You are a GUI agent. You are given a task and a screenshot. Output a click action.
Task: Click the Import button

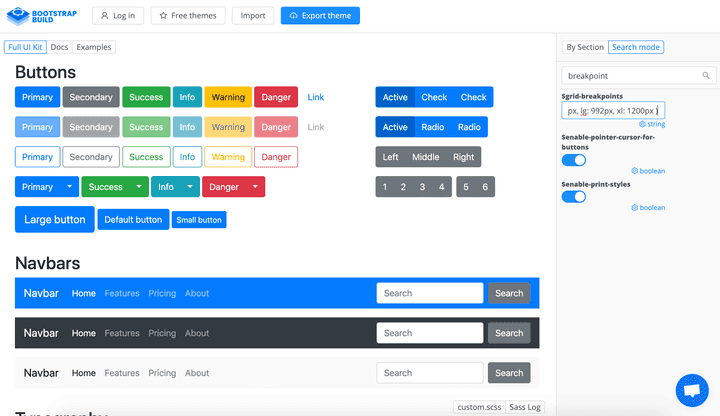point(253,16)
